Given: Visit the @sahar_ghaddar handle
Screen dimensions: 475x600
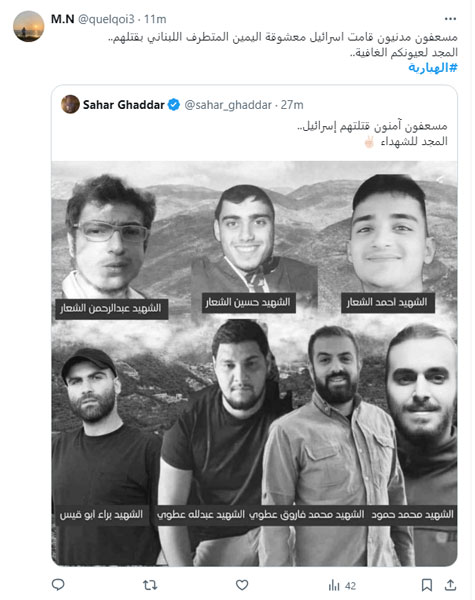Looking at the screenshot, I should 228,105.
